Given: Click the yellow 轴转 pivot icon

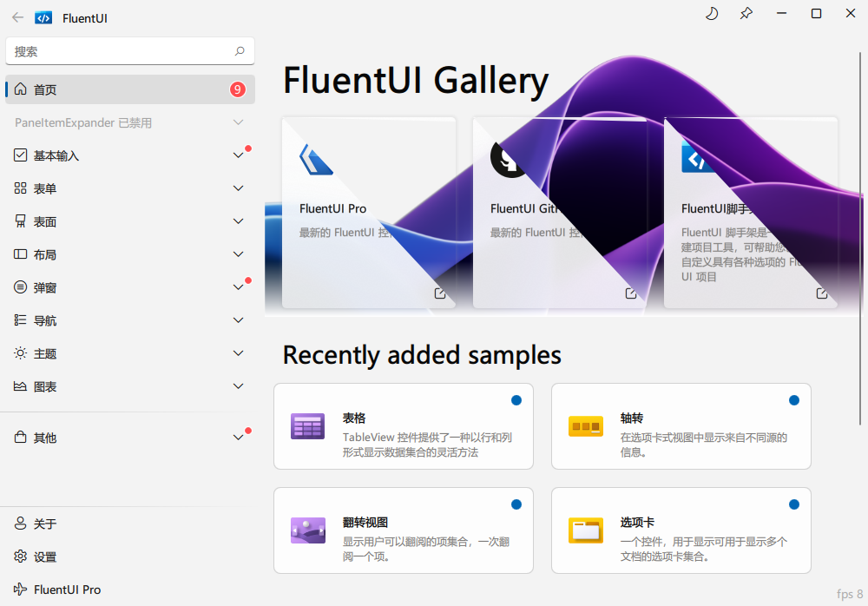Looking at the screenshot, I should (586, 426).
